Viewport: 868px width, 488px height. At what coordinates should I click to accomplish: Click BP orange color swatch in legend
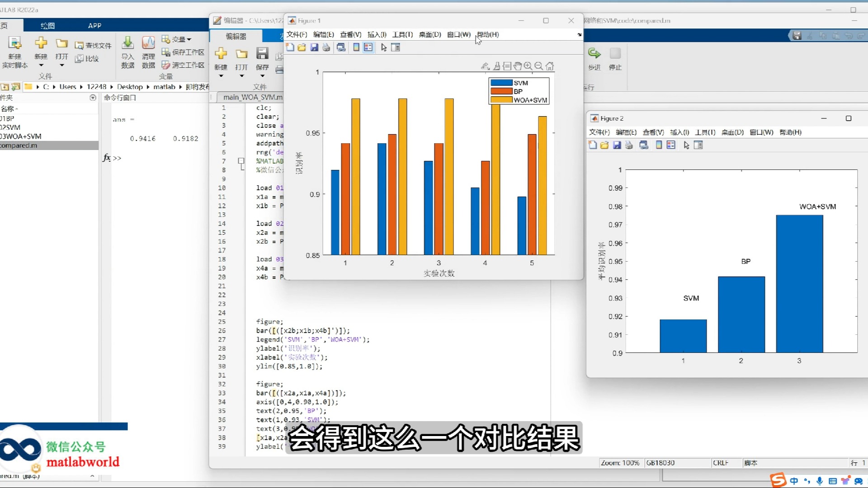click(x=501, y=91)
